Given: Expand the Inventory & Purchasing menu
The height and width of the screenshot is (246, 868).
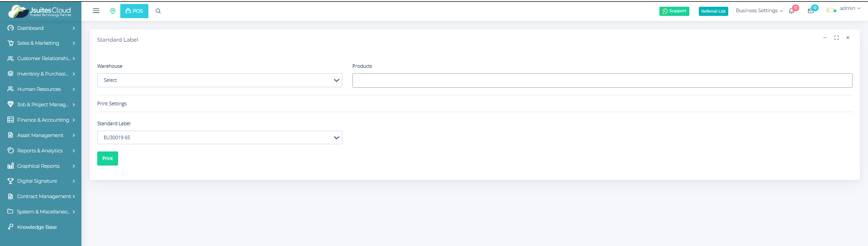Looking at the screenshot, I should click(x=42, y=74).
